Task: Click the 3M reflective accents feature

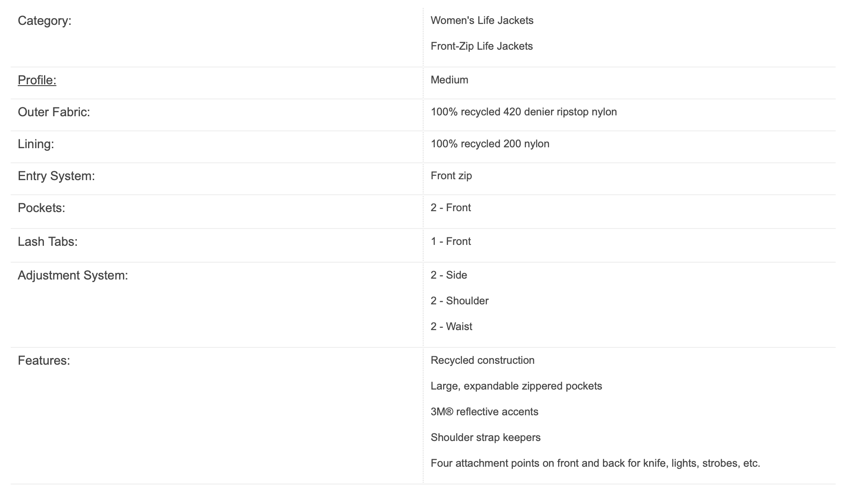Action: 484,412
